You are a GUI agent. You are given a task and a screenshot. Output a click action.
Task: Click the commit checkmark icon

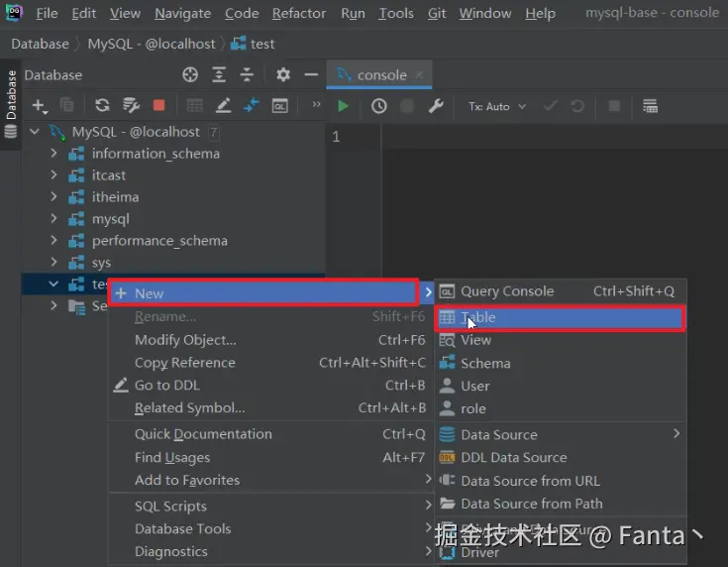[550, 106]
